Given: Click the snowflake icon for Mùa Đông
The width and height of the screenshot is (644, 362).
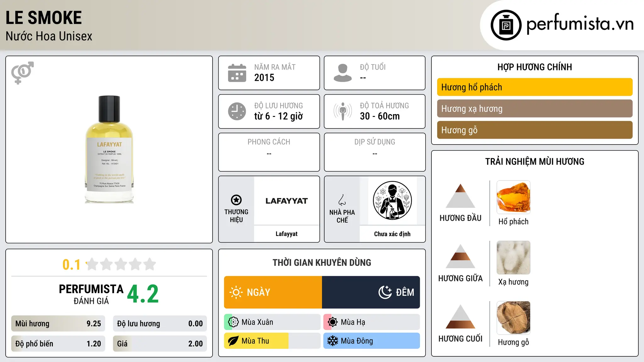Looking at the screenshot, I should (332, 341).
